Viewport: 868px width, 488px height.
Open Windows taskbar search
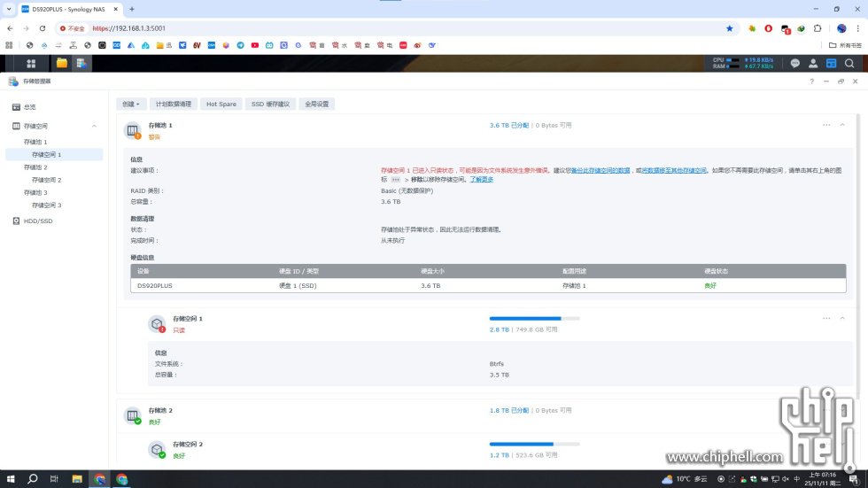[x=33, y=478]
